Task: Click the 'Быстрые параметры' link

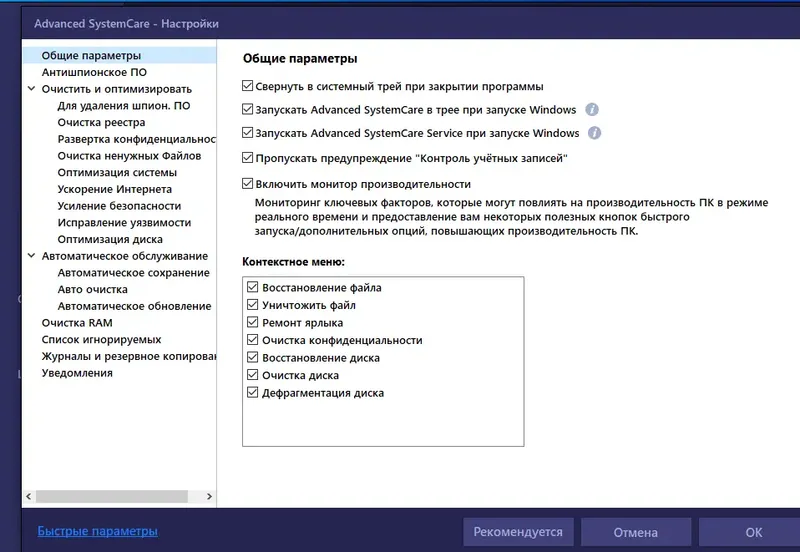Action: pos(97,531)
